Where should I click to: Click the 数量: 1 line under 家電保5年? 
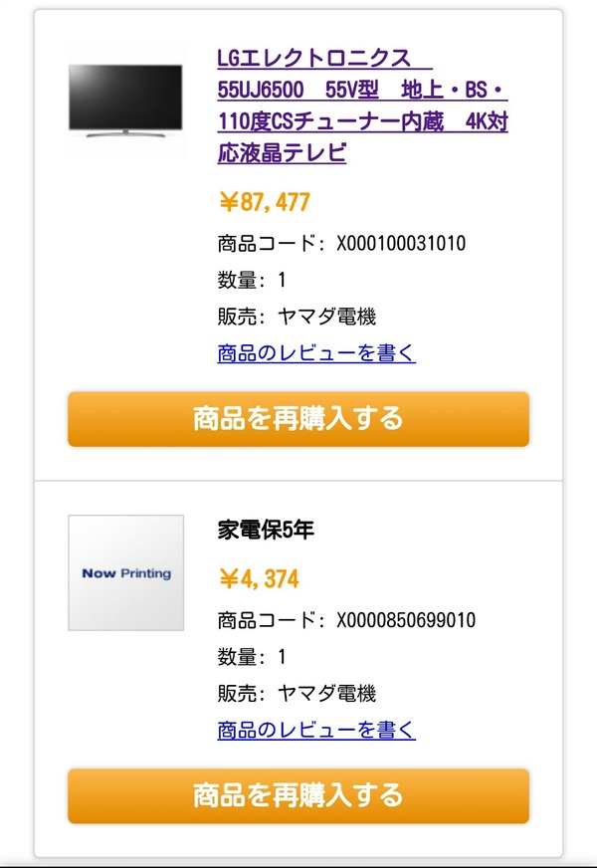coord(252,657)
